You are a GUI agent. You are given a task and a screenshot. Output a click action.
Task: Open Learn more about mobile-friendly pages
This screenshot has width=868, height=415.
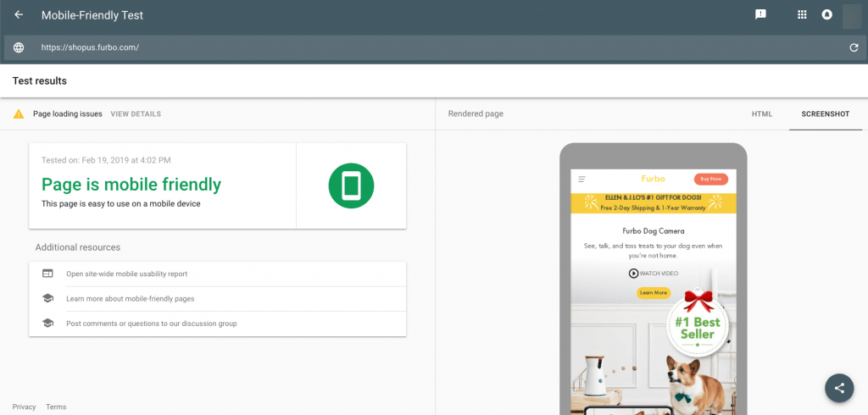tap(130, 299)
